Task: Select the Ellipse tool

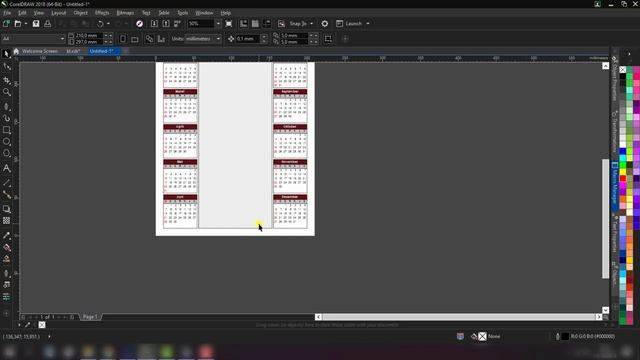Action: [x=7, y=142]
